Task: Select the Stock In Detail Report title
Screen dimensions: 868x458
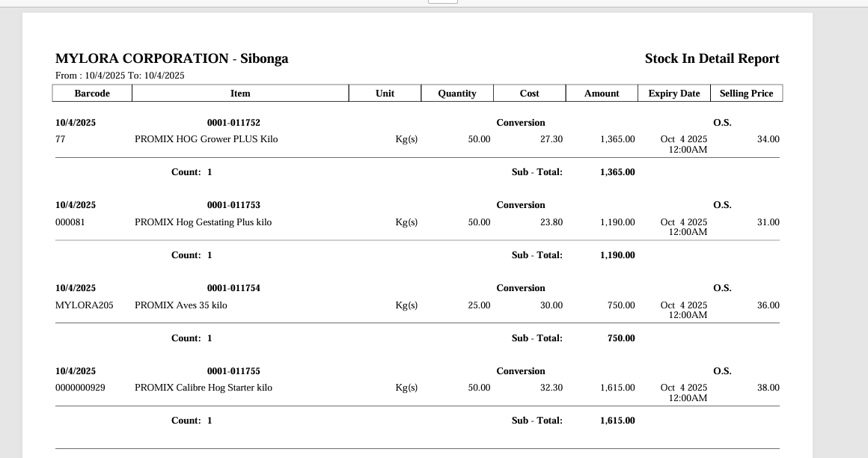Action: (x=712, y=58)
